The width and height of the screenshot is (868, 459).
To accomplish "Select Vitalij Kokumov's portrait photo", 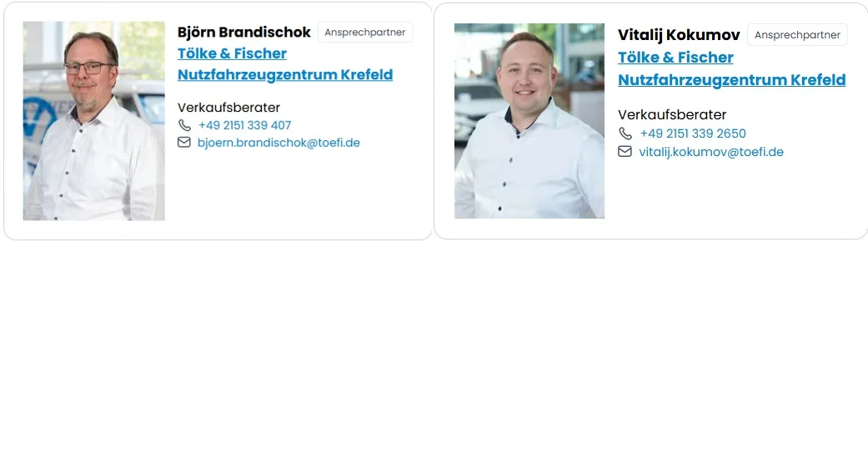I will point(529,121).
